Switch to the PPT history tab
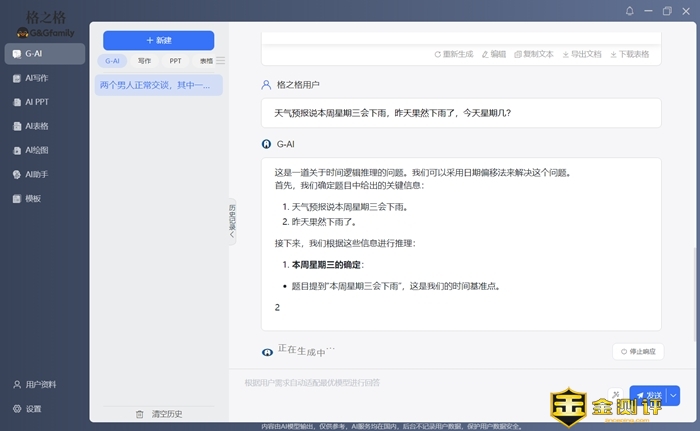This screenshot has width=700, height=431. pos(175,61)
